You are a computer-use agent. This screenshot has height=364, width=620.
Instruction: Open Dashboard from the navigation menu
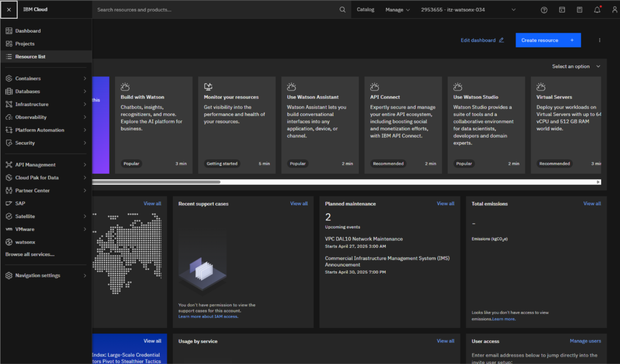46,31
